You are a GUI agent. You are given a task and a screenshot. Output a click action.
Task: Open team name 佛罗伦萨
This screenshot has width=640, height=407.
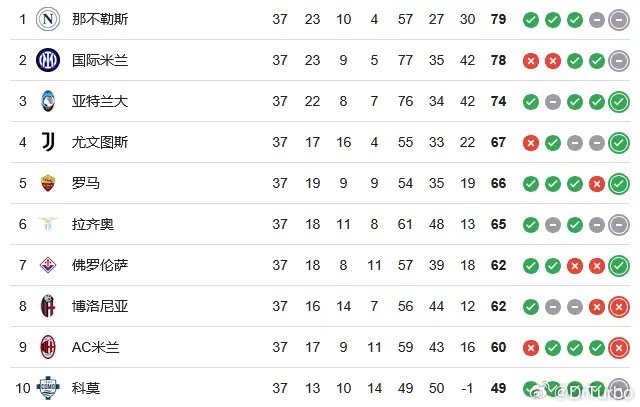pos(100,265)
